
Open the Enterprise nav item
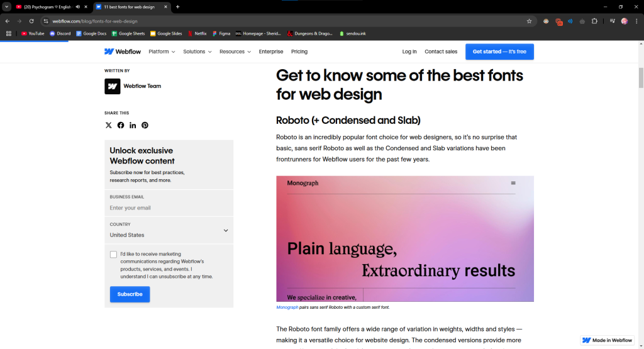click(x=271, y=52)
